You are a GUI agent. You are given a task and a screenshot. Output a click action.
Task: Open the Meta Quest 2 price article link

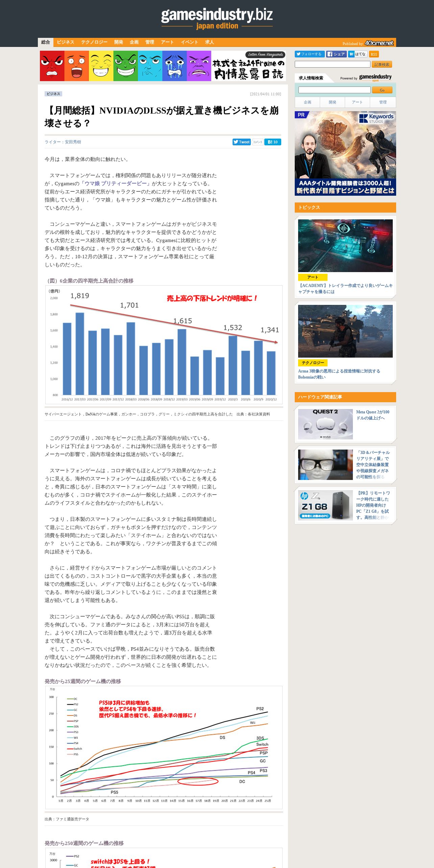click(x=373, y=415)
